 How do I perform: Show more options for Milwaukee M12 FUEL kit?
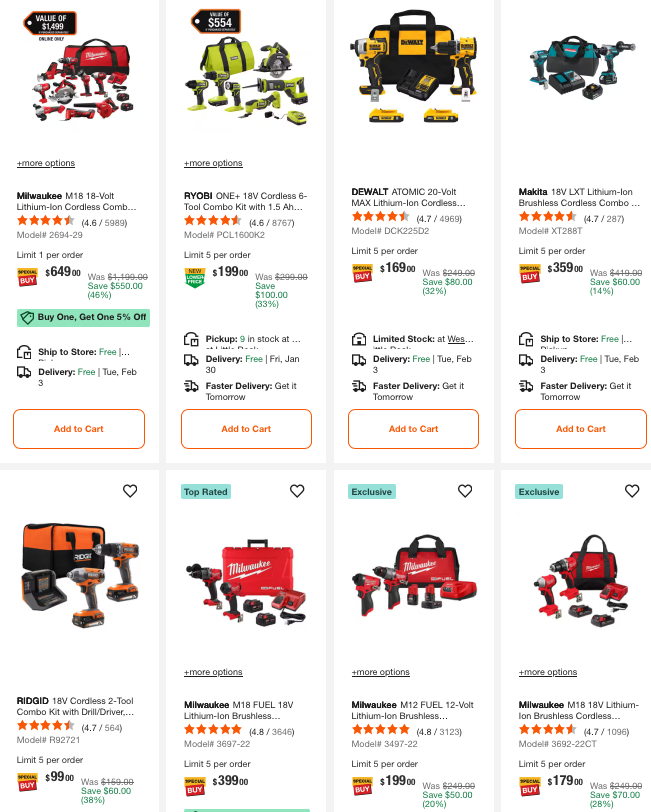[381, 672]
